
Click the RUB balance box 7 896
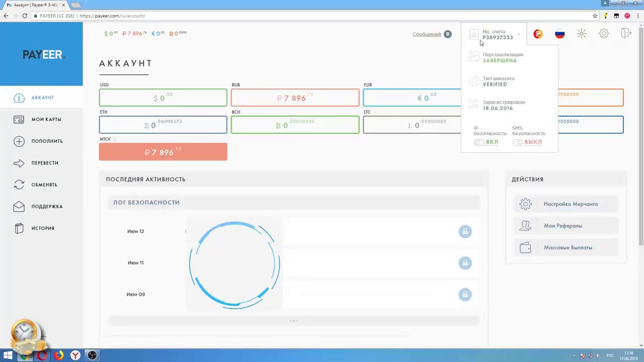point(295,98)
